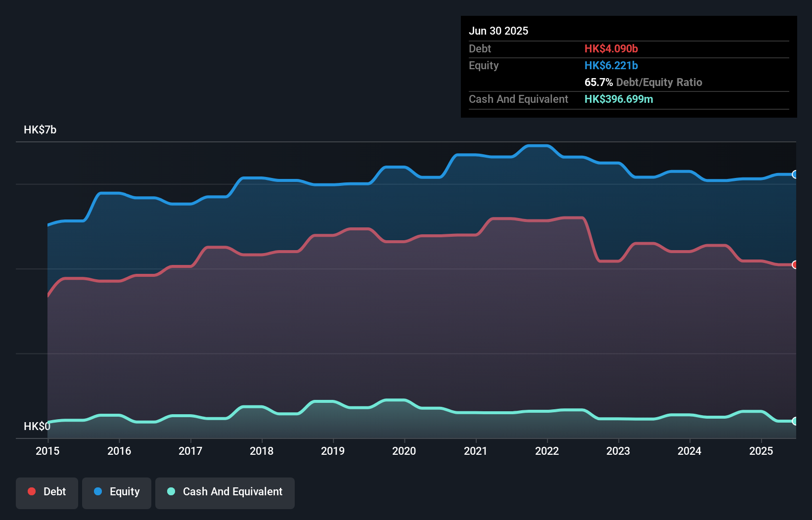Select the 2020 year label on axis
This screenshot has height=520, width=812.
pos(404,451)
